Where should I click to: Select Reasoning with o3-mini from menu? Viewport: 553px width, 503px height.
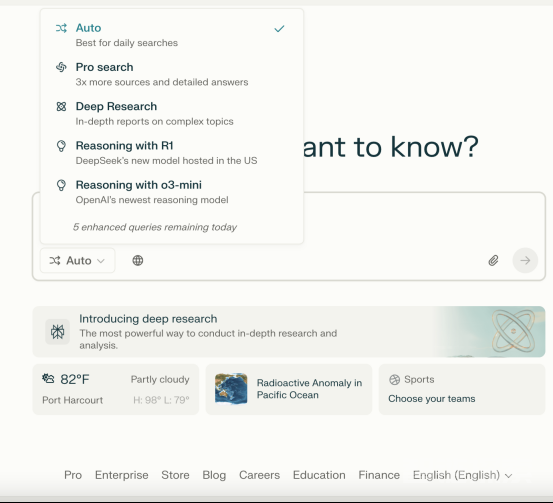pos(172,192)
